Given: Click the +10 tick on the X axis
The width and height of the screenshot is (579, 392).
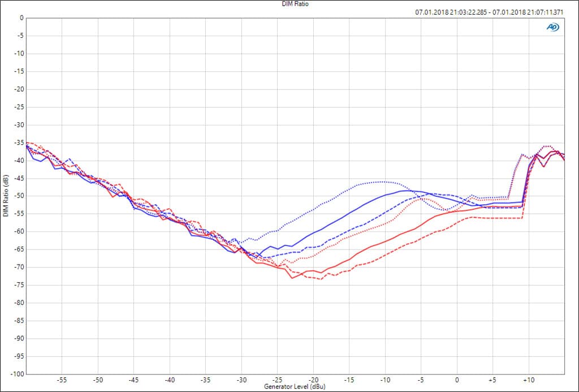Looking at the screenshot, I should tap(528, 380).
